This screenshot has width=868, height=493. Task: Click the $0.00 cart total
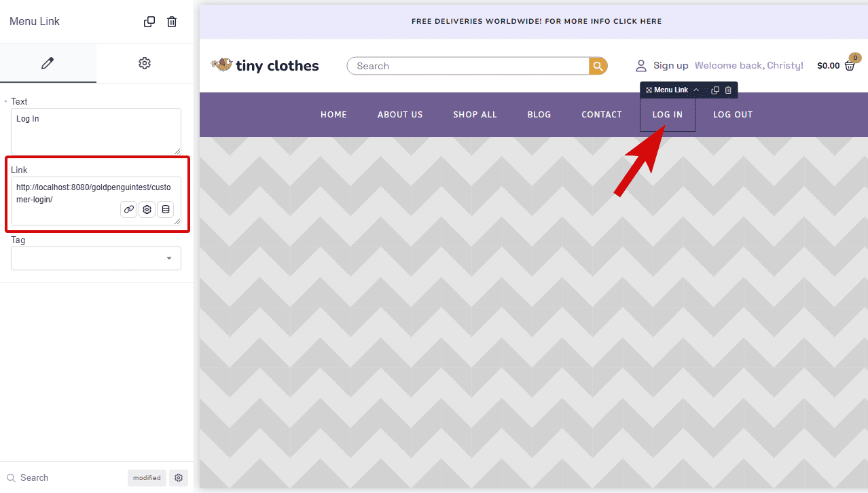tap(828, 66)
